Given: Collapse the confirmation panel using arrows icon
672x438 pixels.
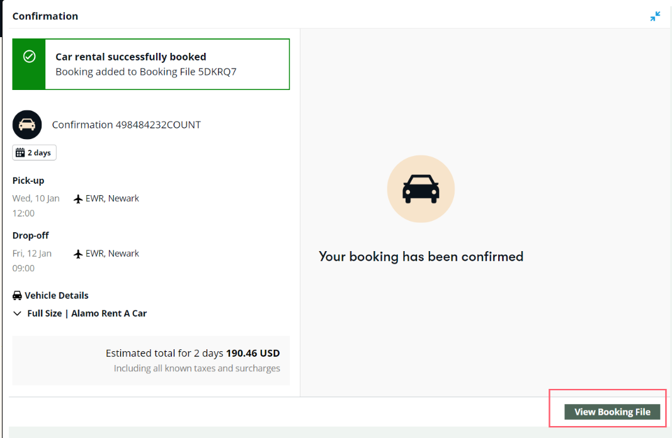Looking at the screenshot, I should [x=655, y=16].
